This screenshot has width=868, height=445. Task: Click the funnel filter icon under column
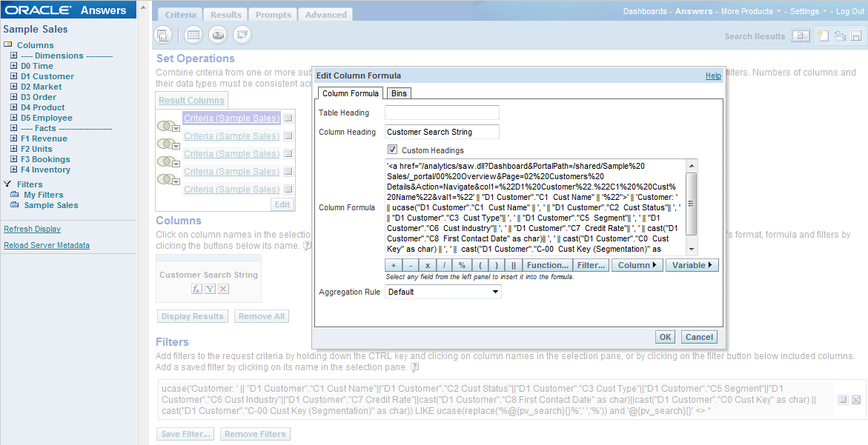pos(210,289)
